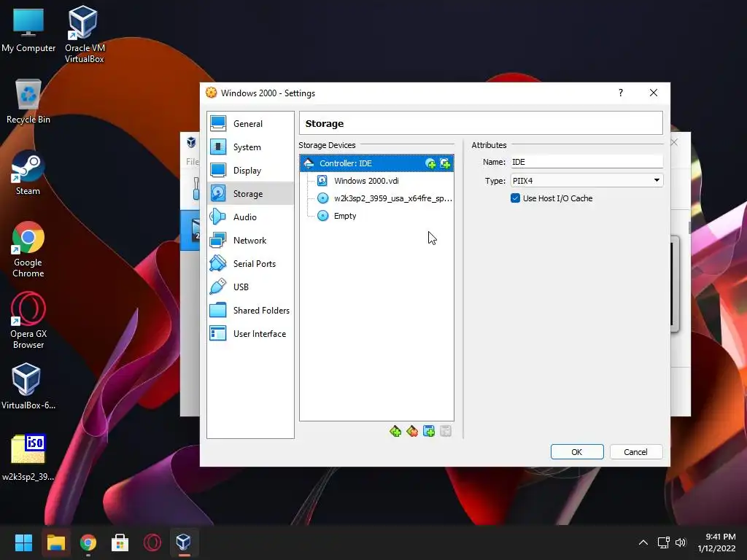Open Chrome from the taskbar
The height and width of the screenshot is (560, 747).
point(88,542)
